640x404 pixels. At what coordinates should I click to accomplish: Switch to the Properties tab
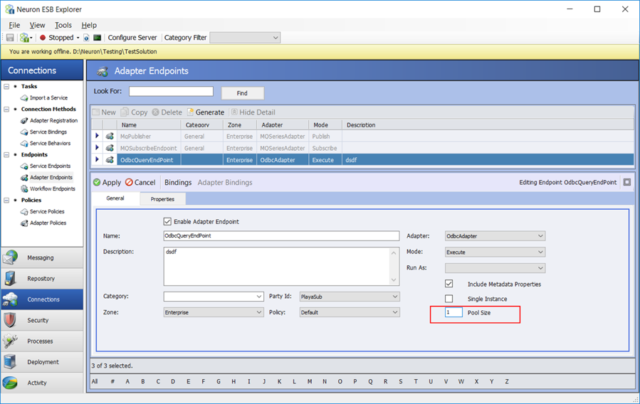click(162, 199)
